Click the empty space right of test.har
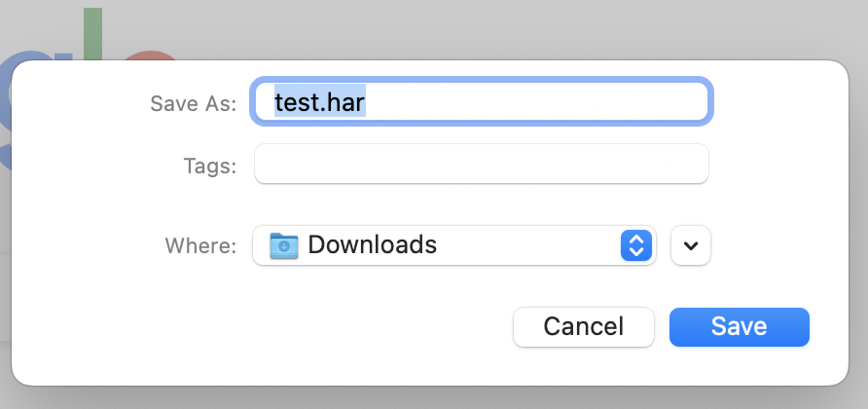 545,101
